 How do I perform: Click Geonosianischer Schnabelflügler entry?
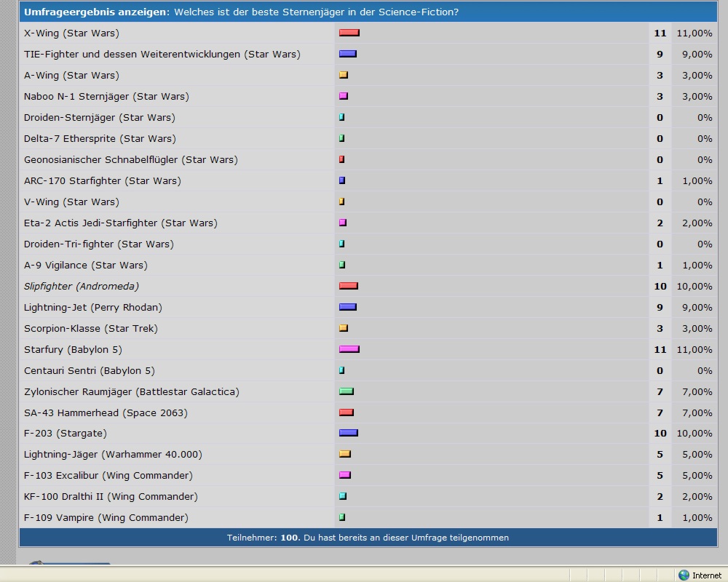click(130, 159)
